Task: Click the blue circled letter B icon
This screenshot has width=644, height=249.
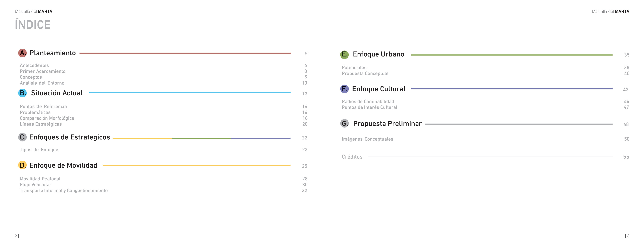Action: click(22, 93)
